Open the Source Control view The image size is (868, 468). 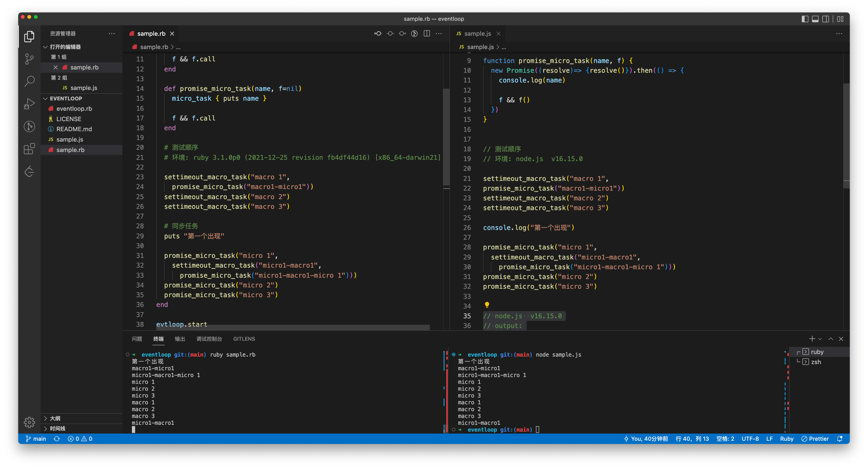coord(29,59)
